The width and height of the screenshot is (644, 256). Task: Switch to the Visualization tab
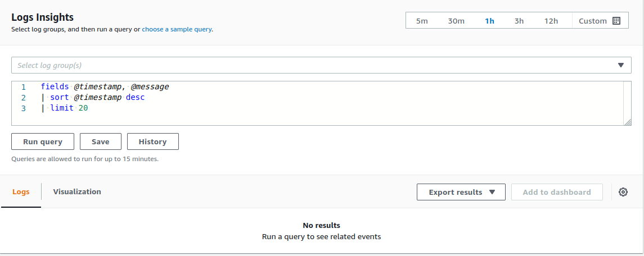coord(77,192)
